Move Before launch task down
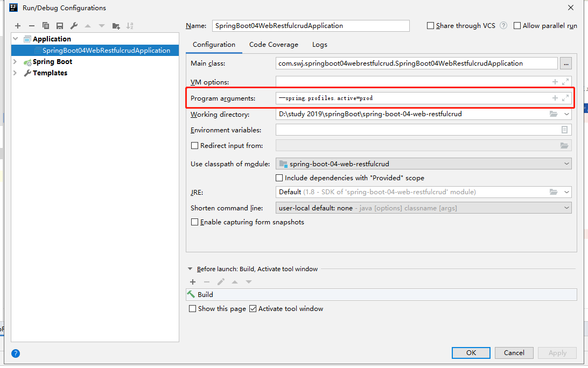The height and width of the screenshot is (368, 588). point(249,282)
